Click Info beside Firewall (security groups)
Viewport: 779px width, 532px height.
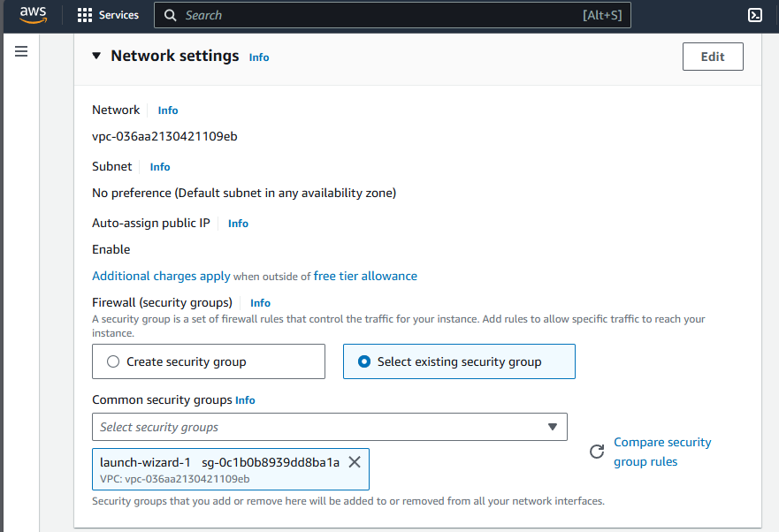click(x=260, y=303)
